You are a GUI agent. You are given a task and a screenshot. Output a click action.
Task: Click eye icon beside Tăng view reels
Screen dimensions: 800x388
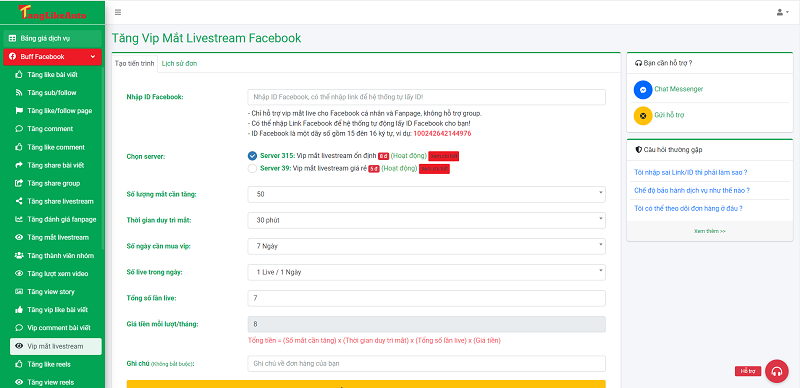pos(19,382)
